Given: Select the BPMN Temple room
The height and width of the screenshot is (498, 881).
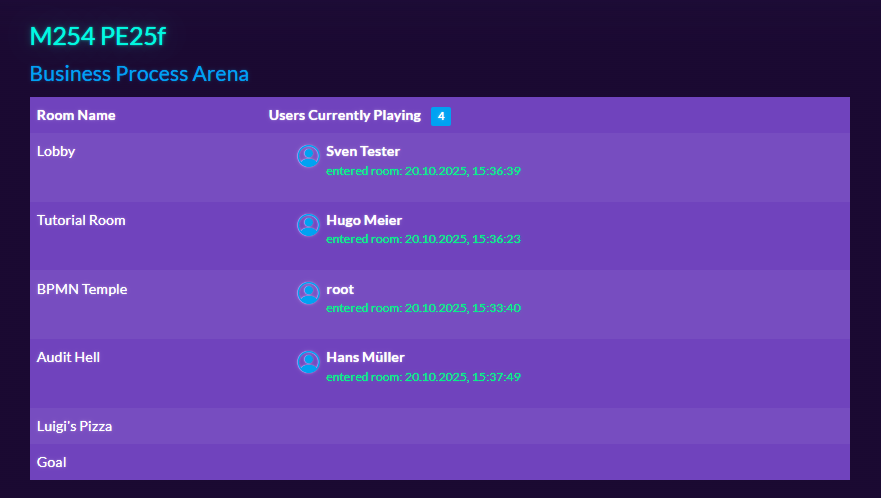Looking at the screenshot, I should [x=82, y=289].
